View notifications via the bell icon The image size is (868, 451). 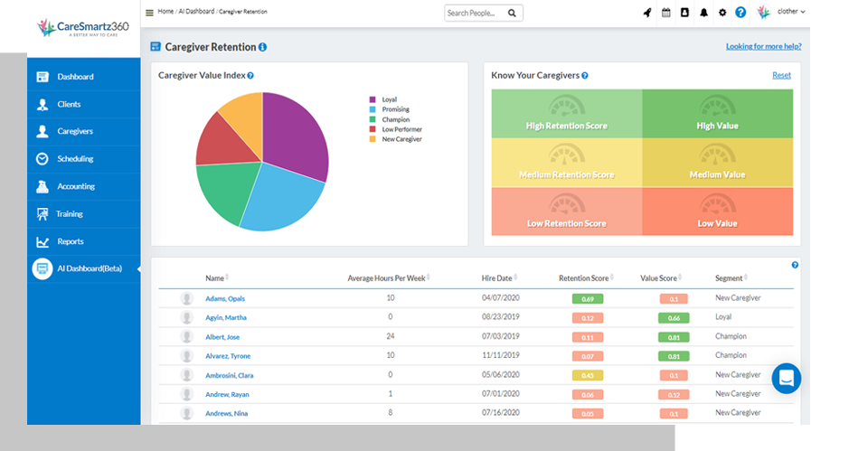tap(703, 13)
